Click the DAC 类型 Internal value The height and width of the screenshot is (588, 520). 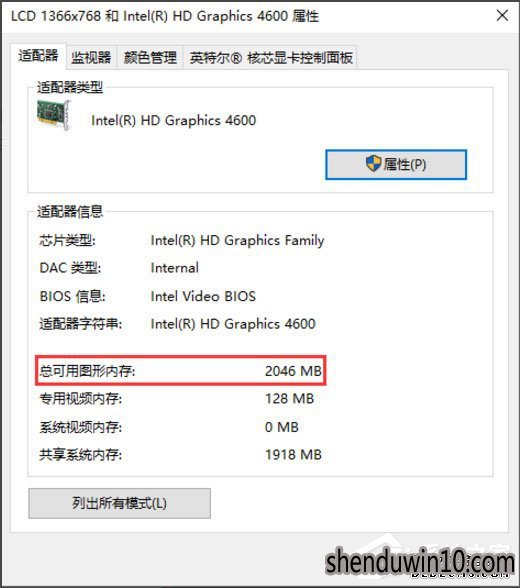[x=175, y=268]
